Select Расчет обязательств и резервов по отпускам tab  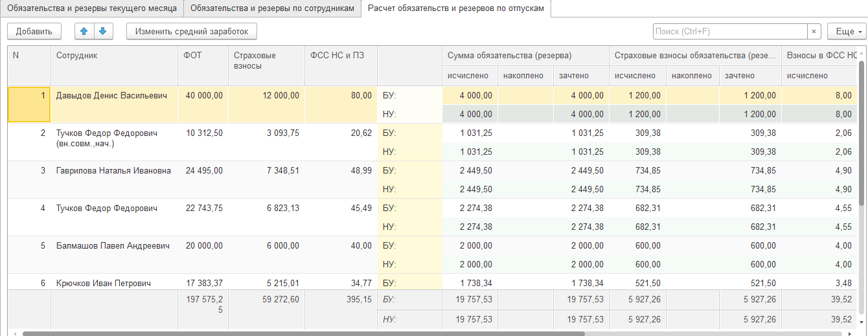456,8
